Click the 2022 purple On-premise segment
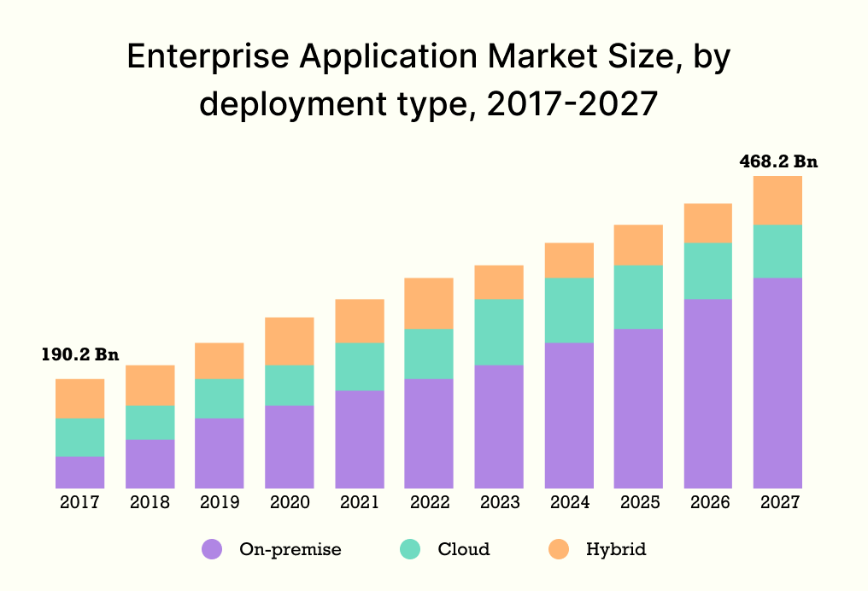The width and height of the screenshot is (868, 591). (x=429, y=434)
